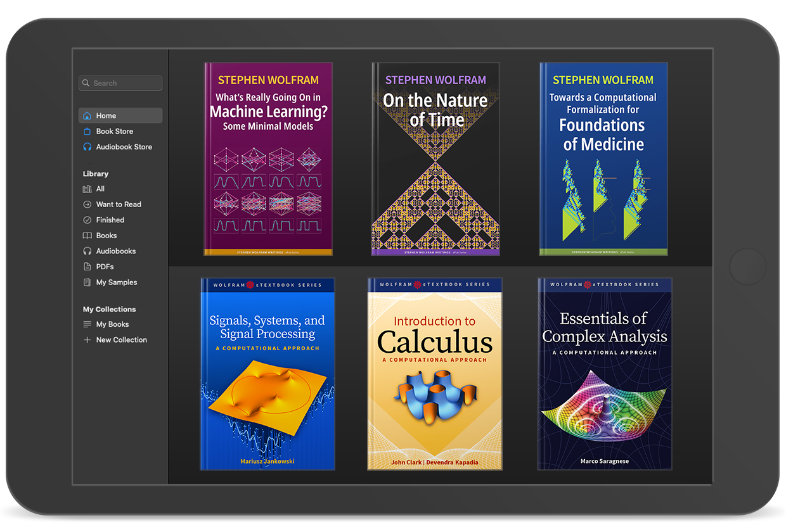The width and height of the screenshot is (786, 532).
Task: Open the On the Nature of Time book
Action: pos(435,158)
